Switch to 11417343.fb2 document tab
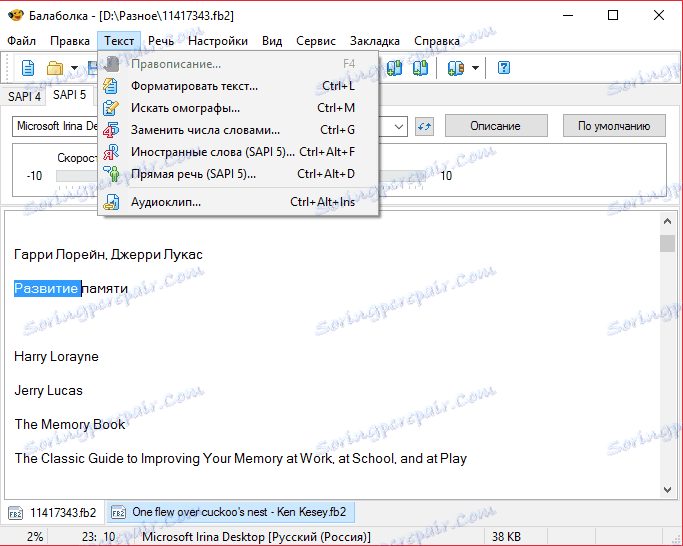This screenshot has width=683, height=546. [52, 512]
